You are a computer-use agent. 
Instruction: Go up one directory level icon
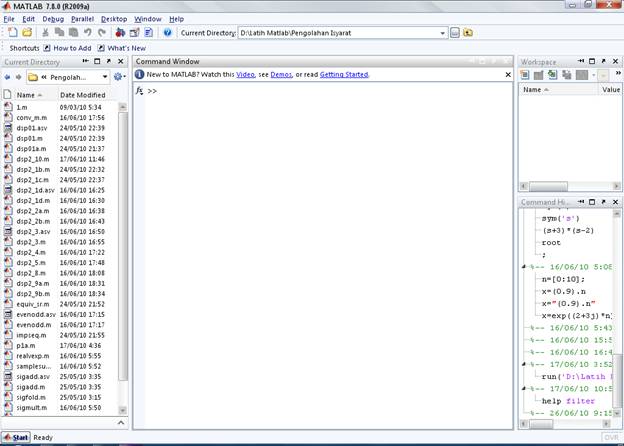[468, 32]
